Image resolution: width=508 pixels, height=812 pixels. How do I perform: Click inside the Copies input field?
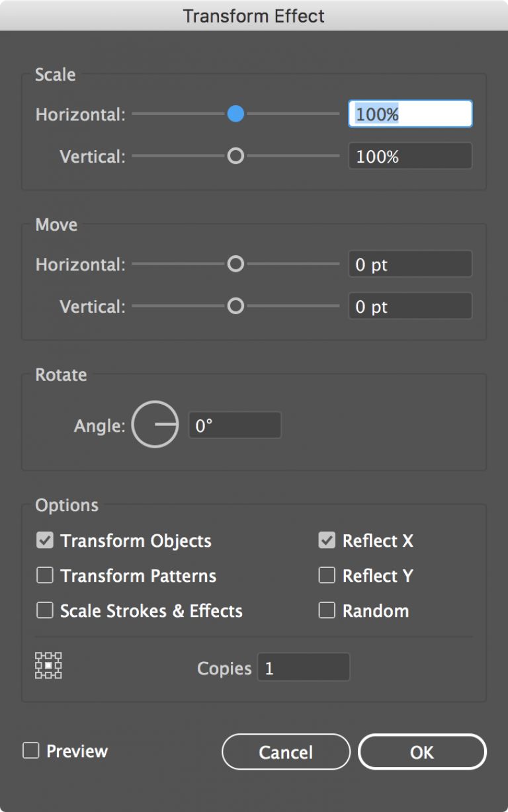(303, 668)
